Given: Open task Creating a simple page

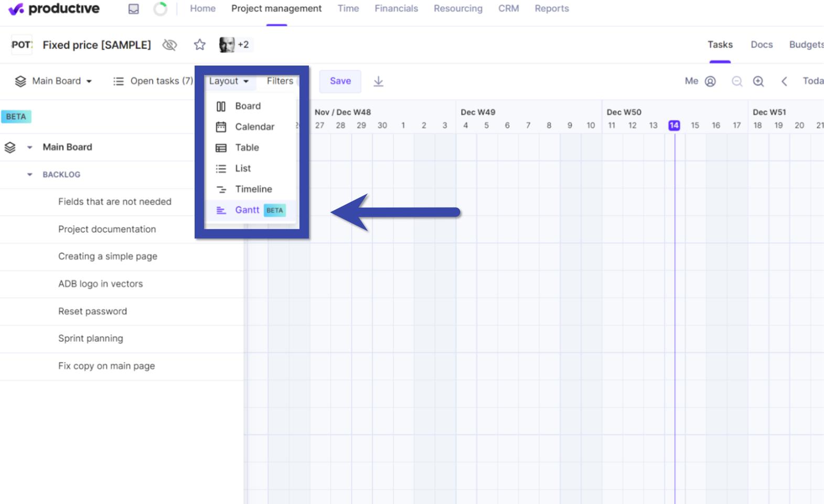Looking at the screenshot, I should pos(108,256).
